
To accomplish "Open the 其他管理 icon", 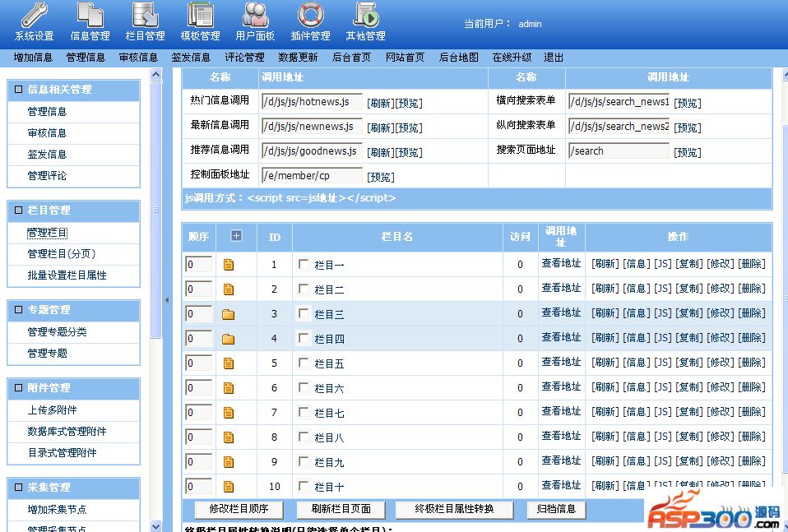I will [x=365, y=15].
